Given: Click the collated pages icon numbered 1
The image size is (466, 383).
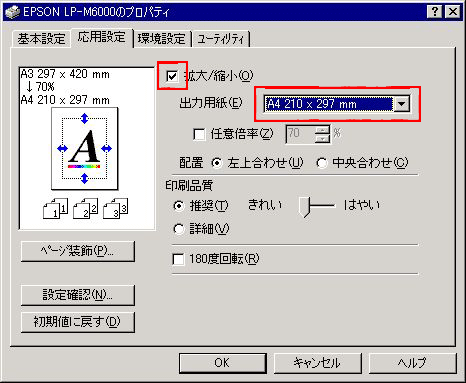Looking at the screenshot, I should point(56,208).
